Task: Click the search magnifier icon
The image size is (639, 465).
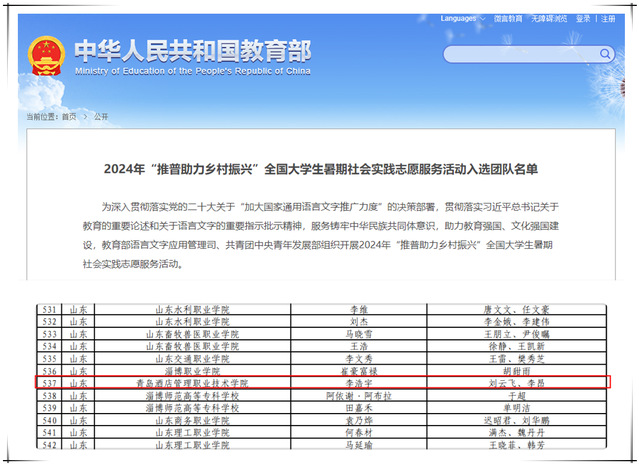Action: click(x=605, y=54)
